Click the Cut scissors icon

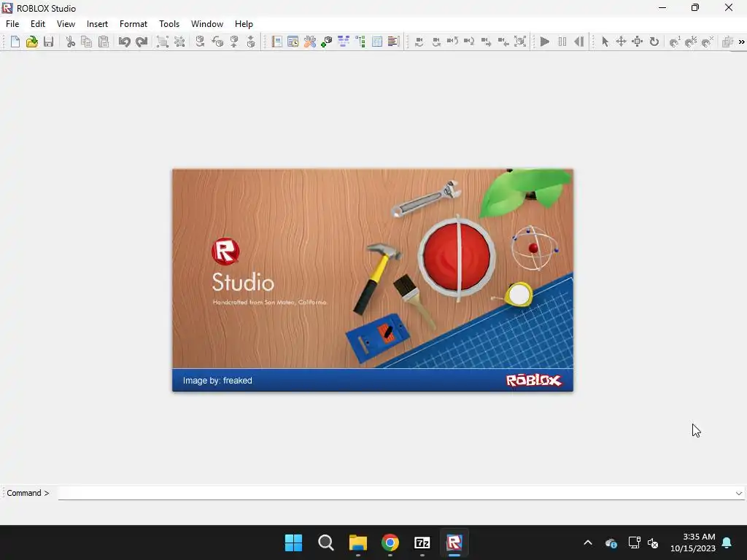pos(71,42)
